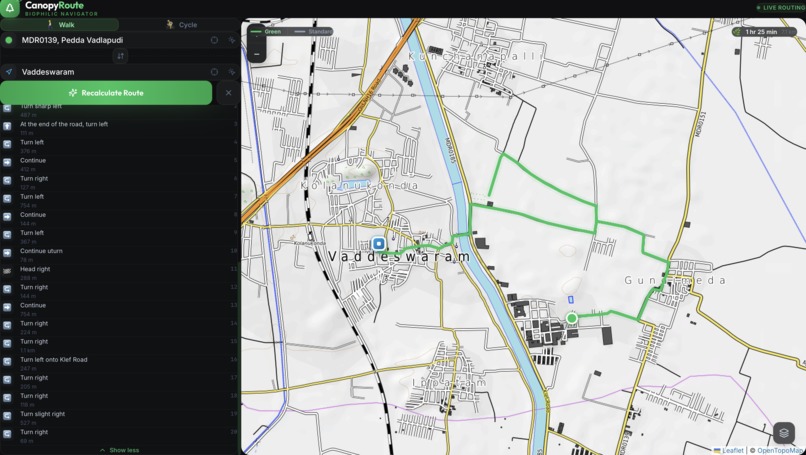Image resolution: width=806 pixels, height=455 pixels.
Task: Click the continue arrow icon for step 13
Action: 7,307
